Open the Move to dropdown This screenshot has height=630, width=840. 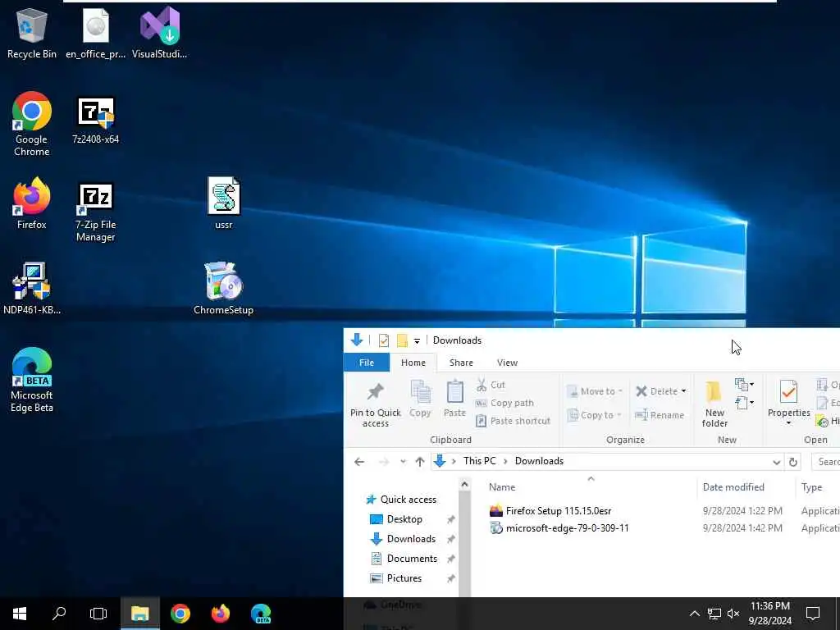click(594, 391)
